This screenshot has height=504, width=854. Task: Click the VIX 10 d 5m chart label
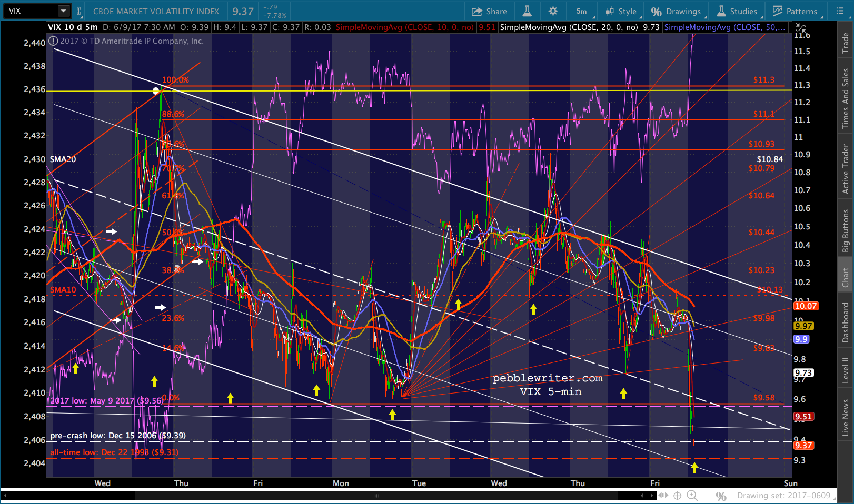(x=73, y=27)
